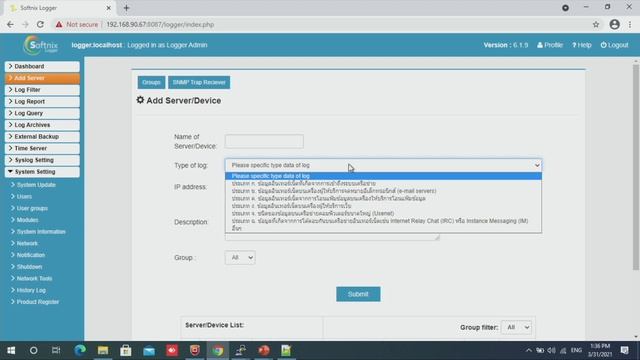This screenshot has height=360, width=640.
Task: Open Modules settings page
Action: [27, 220]
